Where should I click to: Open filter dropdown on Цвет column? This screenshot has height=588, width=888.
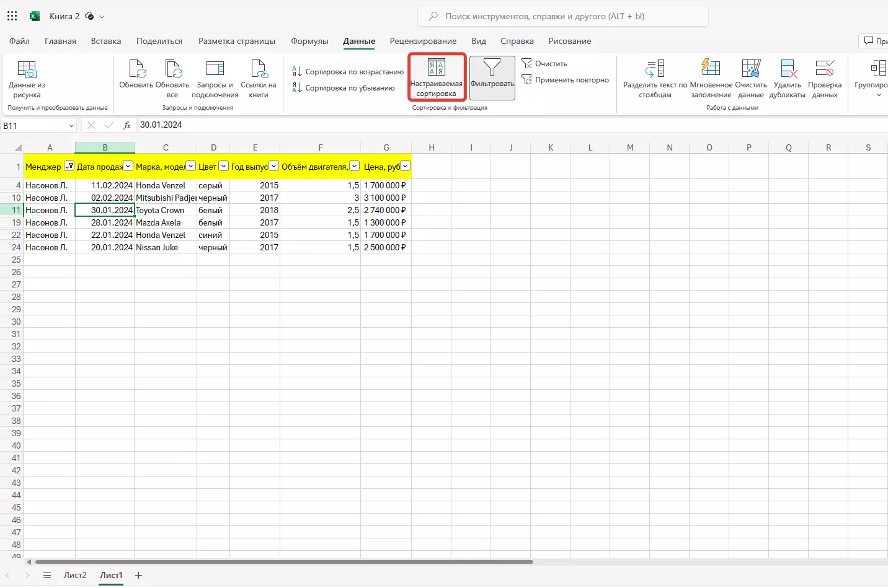(x=223, y=166)
